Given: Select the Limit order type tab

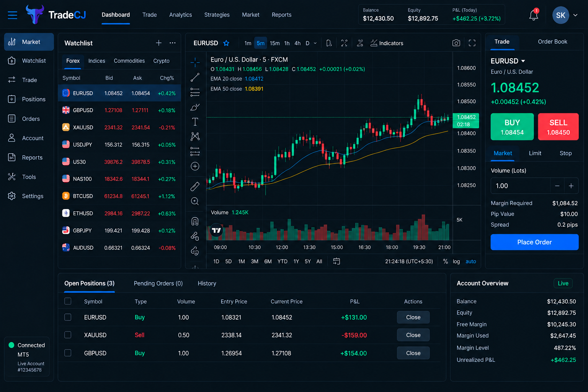Looking at the screenshot, I should click(x=535, y=153).
